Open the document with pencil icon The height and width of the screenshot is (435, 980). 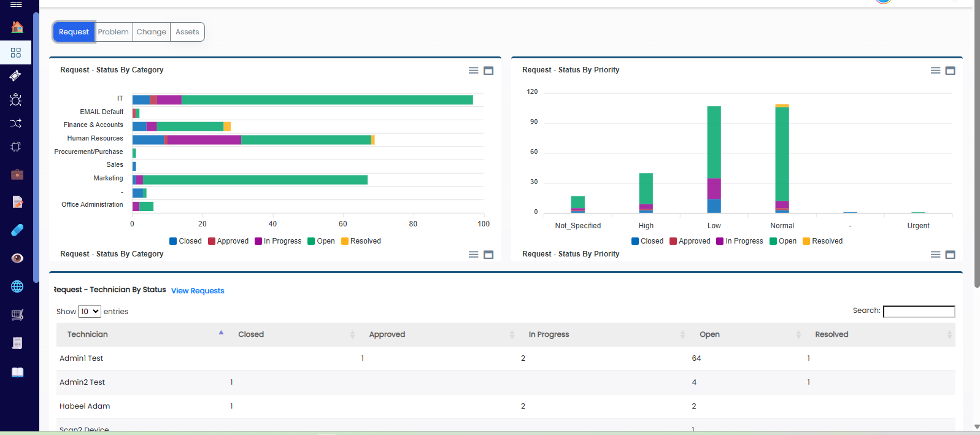[17, 202]
